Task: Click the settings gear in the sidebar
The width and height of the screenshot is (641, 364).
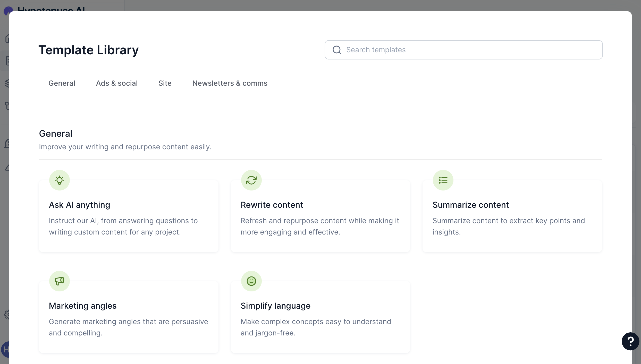Action: tap(7, 314)
